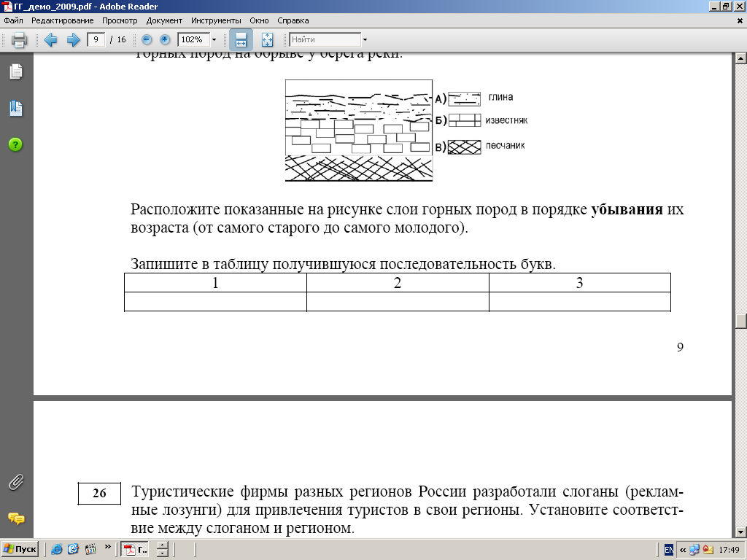Open the green help icon in sidebar
Screen dimensions: 747x560
(15, 144)
